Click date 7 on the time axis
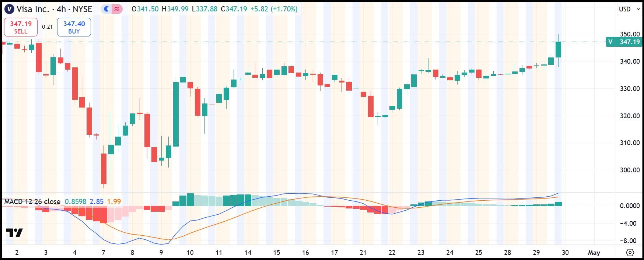Image resolution: width=644 pixels, height=260 pixels. (x=104, y=253)
